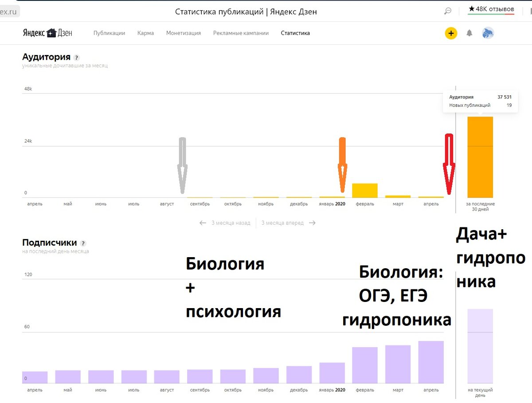Open the Карма tab
532x403 pixels.
[x=145, y=33]
